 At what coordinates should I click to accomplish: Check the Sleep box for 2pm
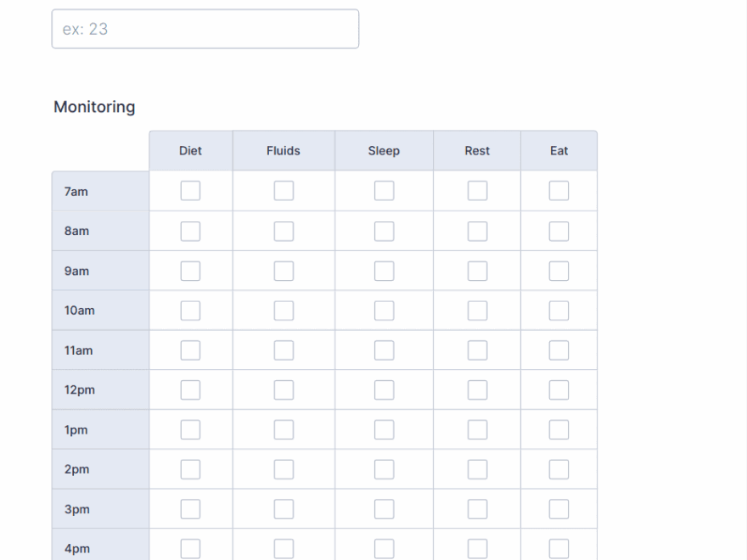click(384, 469)
